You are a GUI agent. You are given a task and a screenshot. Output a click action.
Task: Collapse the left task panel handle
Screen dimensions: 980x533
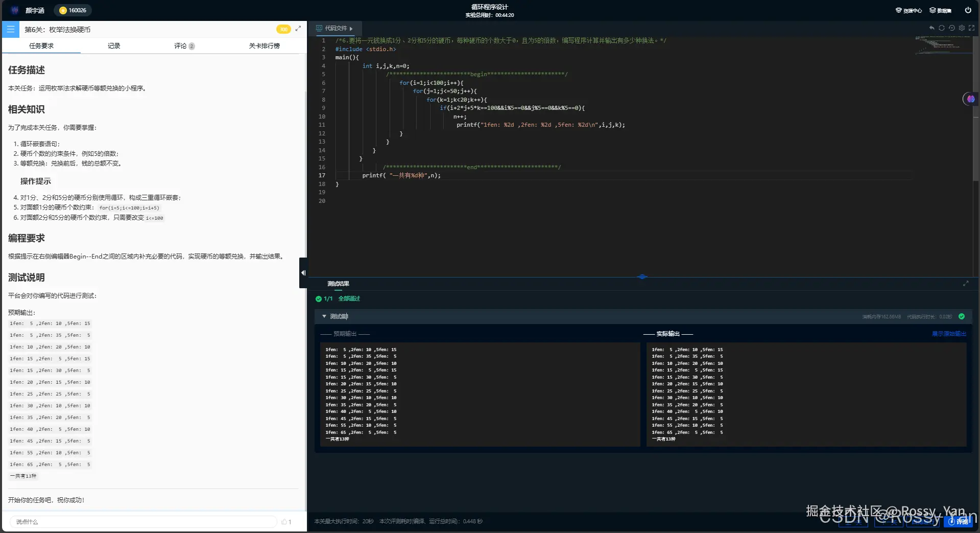303,273
